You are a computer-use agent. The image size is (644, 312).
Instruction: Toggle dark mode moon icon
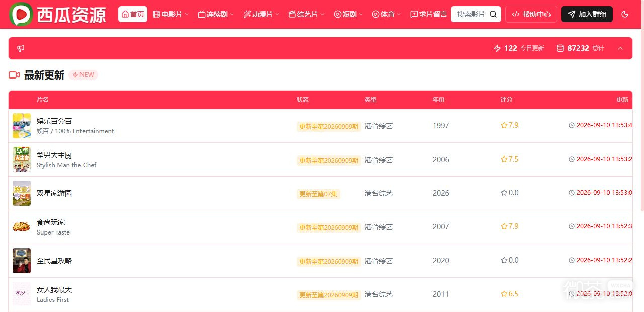tap(625, 14)
